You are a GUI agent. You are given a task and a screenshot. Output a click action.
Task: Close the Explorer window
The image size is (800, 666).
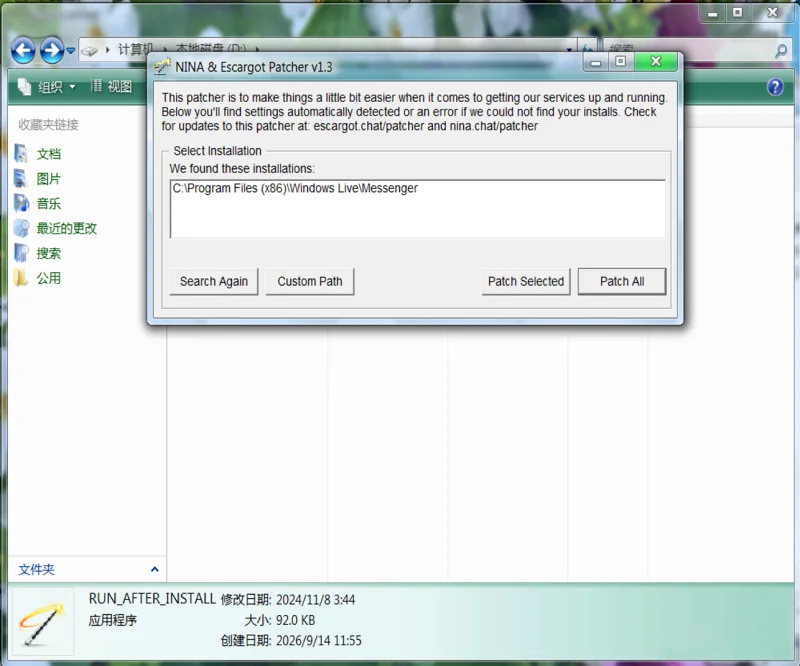[x=772, y=13]
